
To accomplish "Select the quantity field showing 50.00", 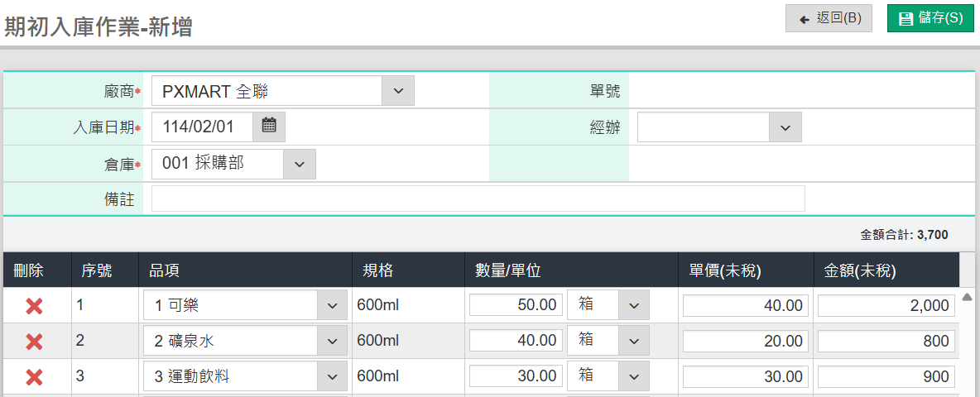I will click(x=515, y=305).
